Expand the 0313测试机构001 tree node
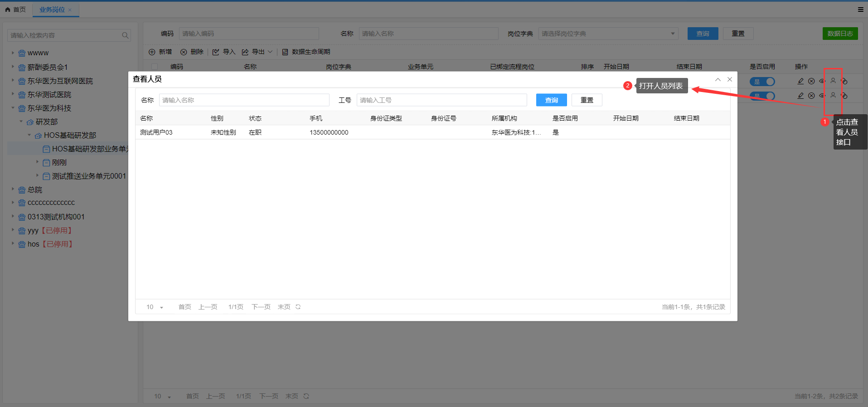The width and height of the screenshot is (868, 407). tap(13, 216)
